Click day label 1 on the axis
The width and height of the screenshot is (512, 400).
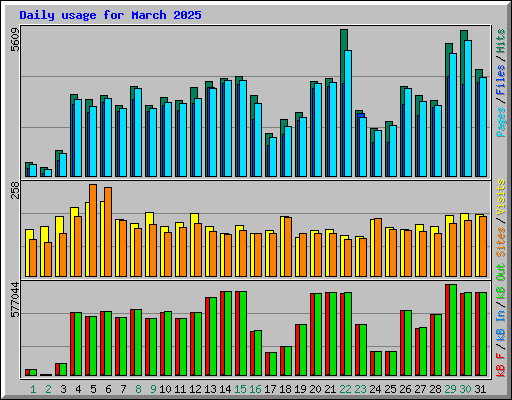pos(33,389)
